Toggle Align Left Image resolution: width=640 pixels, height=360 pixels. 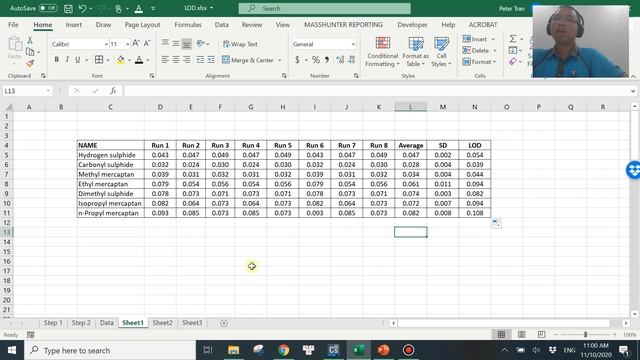click(x=165, y=60)
